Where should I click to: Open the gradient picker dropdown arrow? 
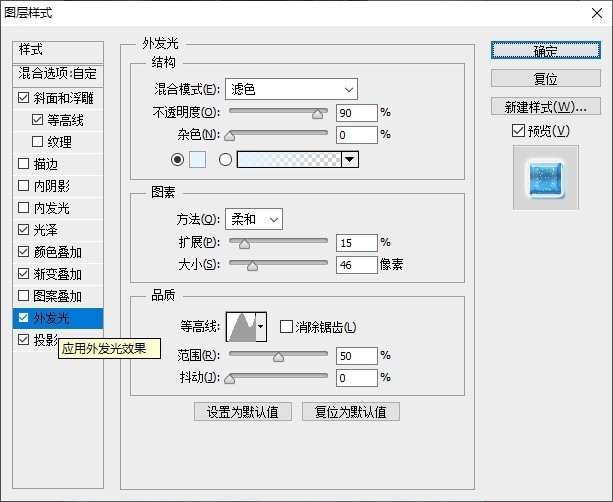coord(349,159)
